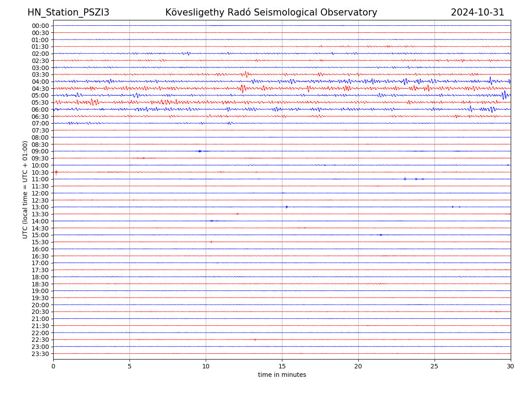The image size is (532, 399).
Task: Select the 23:30 row time label
Action: tap(40, 354)
